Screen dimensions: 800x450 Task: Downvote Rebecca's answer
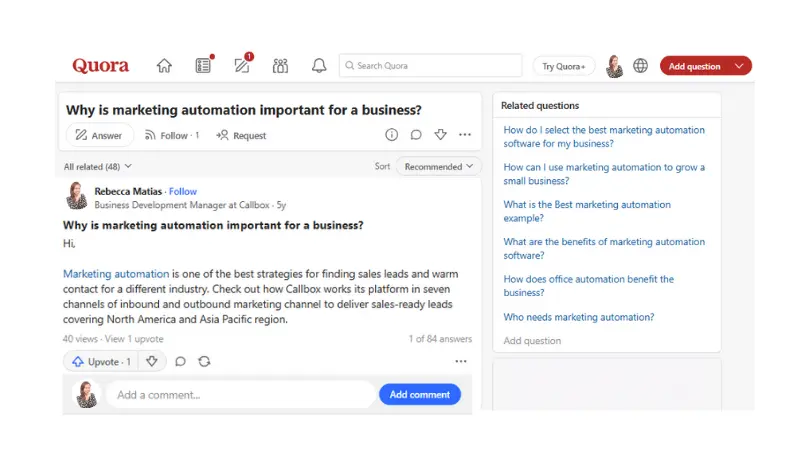[x=152, y=362]
